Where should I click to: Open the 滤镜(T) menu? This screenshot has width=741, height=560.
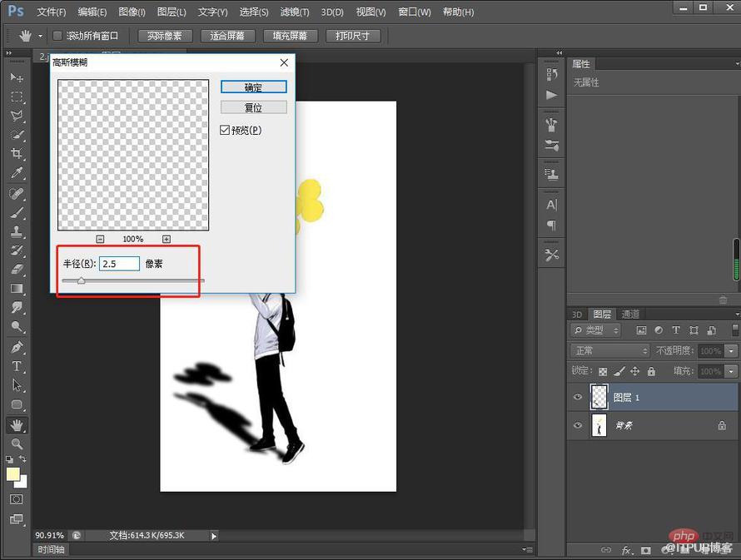tap(295, 12)
